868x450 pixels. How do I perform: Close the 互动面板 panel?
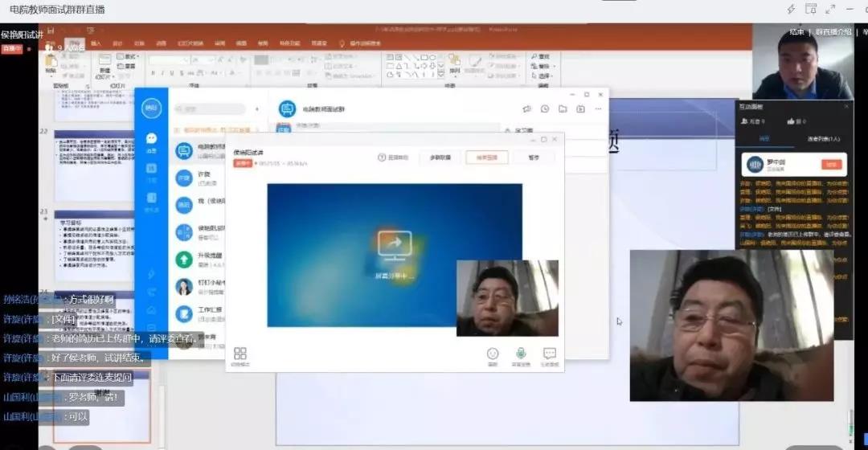click(846, 106)
